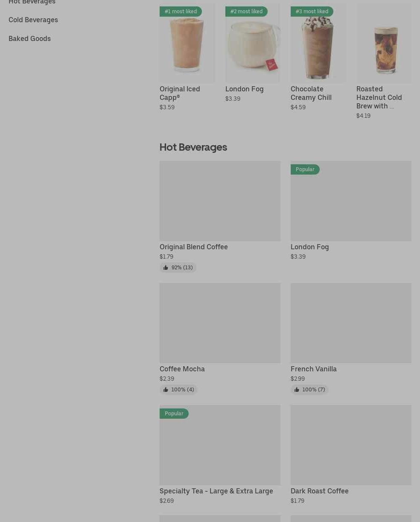Select Dark Roast Coffee item

pyautogui.click(x=320, y=491)
